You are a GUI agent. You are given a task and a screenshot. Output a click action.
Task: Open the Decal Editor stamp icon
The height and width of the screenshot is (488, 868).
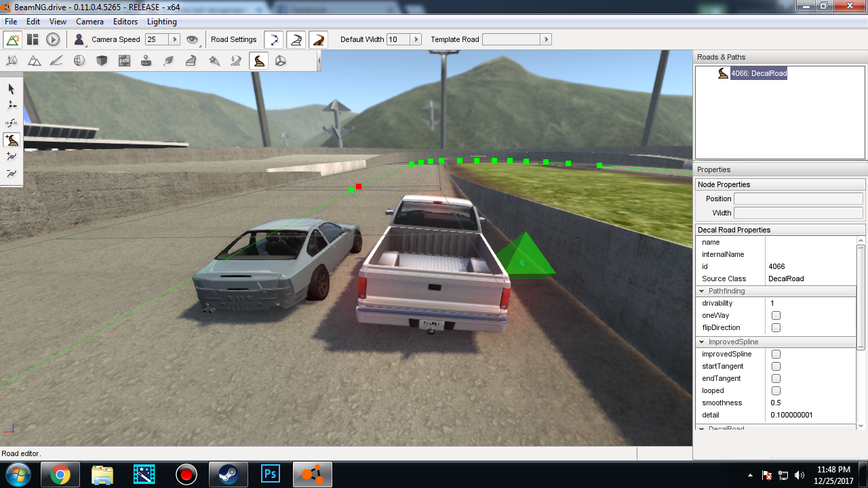[x=146, y=61]
